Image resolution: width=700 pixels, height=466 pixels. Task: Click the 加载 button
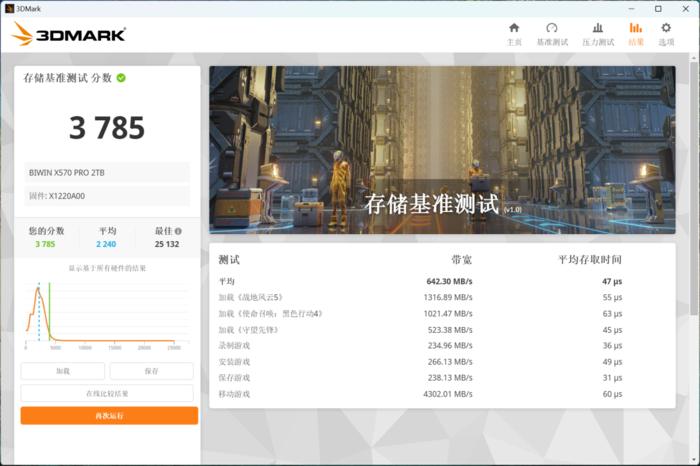[62, 371]
